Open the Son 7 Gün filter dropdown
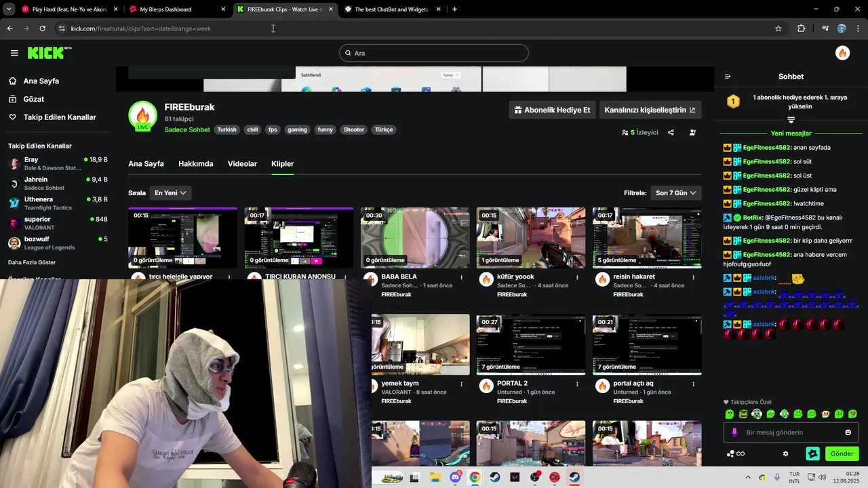Screen dimensions: 868x488 coord(675,193)
